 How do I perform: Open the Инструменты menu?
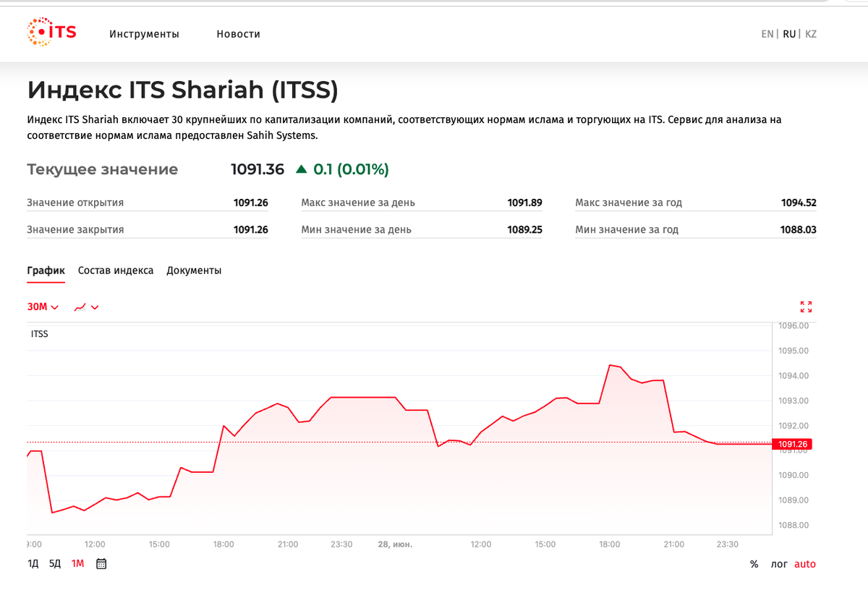[145, 34]
